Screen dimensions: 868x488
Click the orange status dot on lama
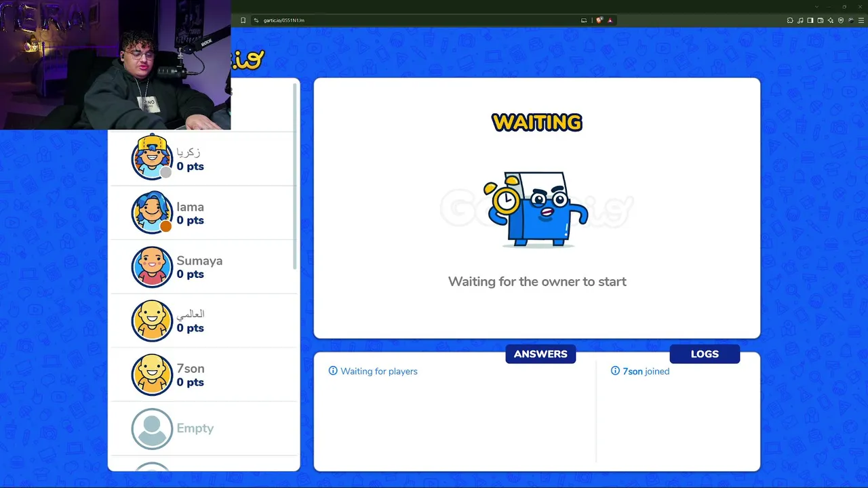[x=166, y=227]
